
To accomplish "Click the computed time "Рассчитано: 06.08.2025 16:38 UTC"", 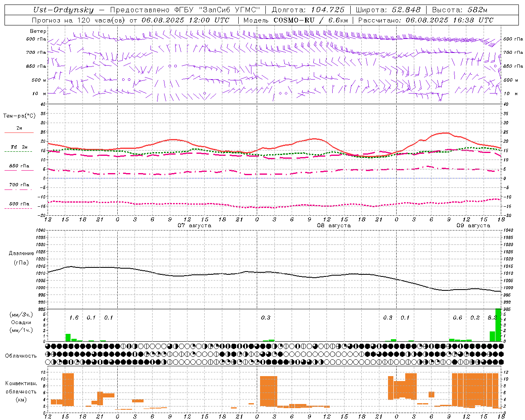I will (x=426, y=20).
